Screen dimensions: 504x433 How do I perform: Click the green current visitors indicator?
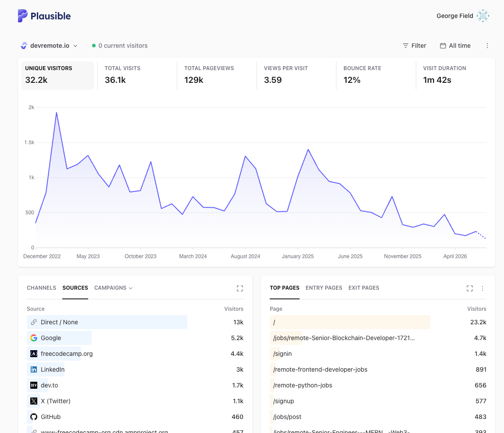coord(94,46)
